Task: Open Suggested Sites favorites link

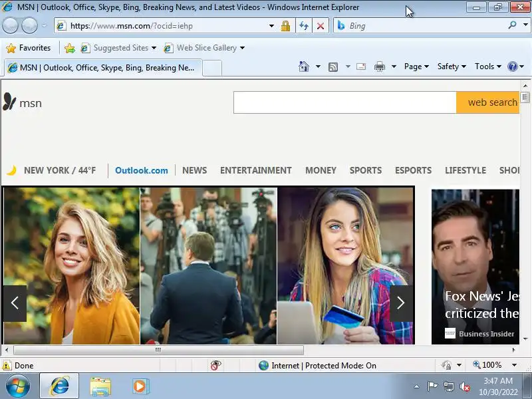Action: click(x=119, y=48)
